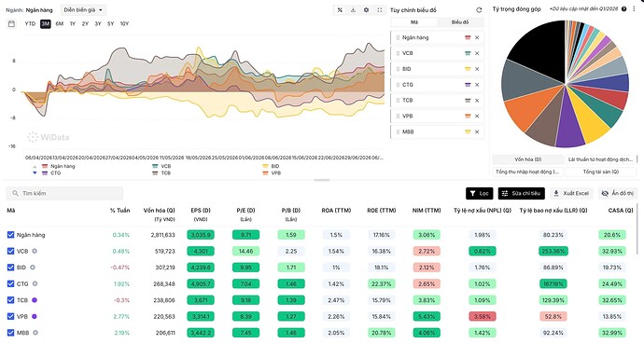
Task: Select Tổng thu nhập hoạt động pie metric
Action: [x=527, y=172]
